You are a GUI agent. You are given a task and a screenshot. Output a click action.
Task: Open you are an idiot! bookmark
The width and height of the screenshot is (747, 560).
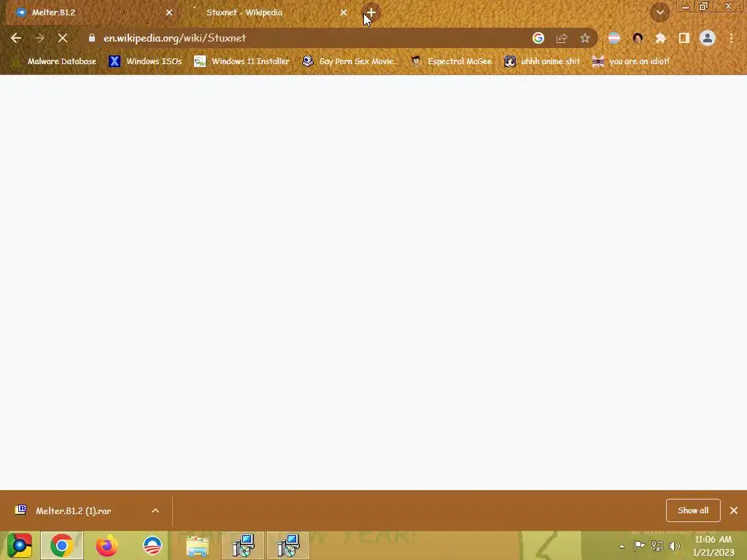pos(631,61)
